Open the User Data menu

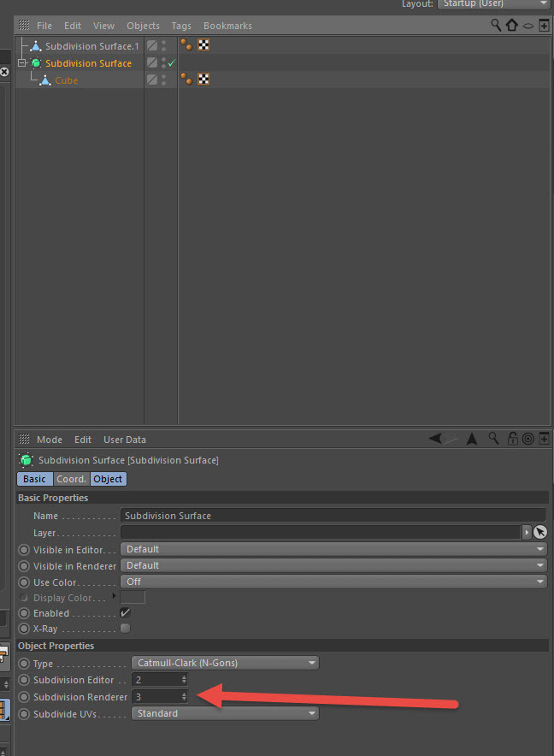[x=125, y=440]
